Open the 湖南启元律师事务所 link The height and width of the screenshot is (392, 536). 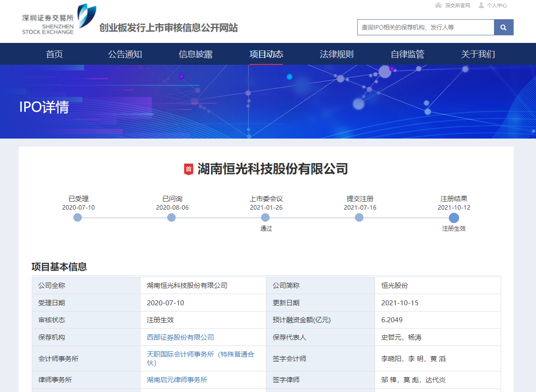pyautogui.click(x=177, y=380)
